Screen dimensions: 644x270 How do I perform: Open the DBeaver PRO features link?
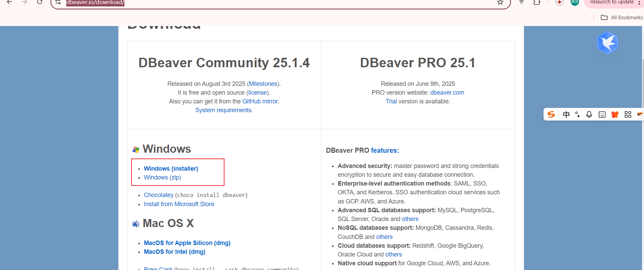coord(385,150)
